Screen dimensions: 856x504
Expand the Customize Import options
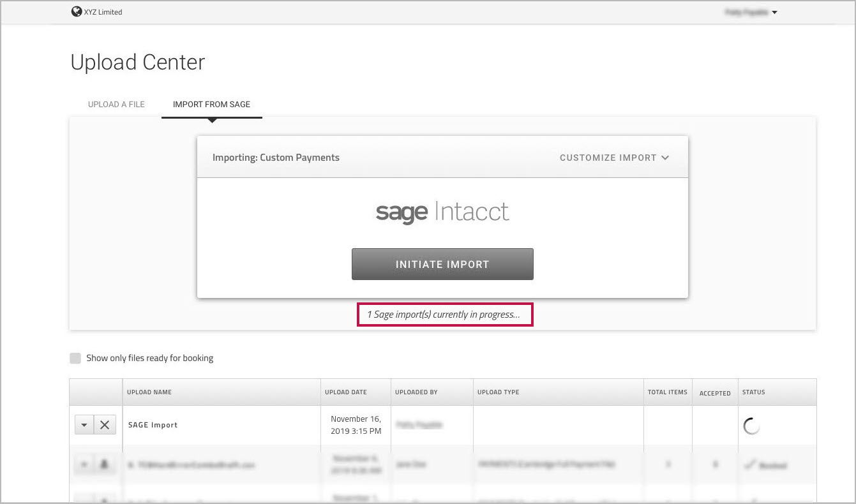point(614,158)
